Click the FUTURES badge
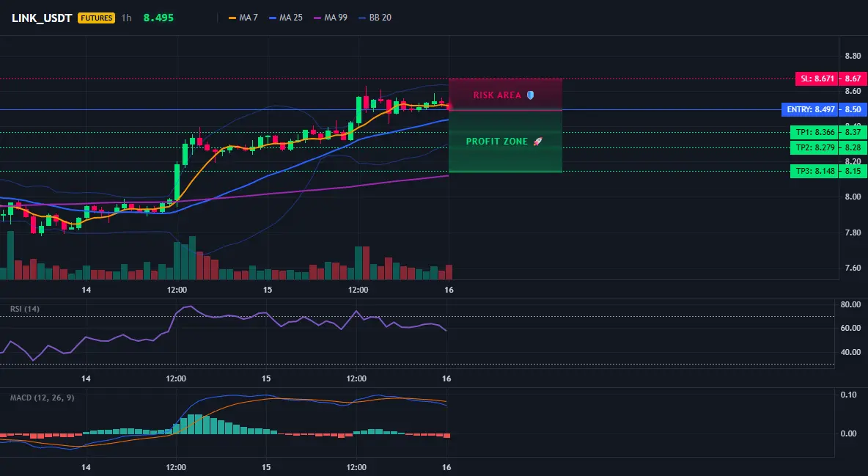 pyautogui.click(x=96, y=18)
